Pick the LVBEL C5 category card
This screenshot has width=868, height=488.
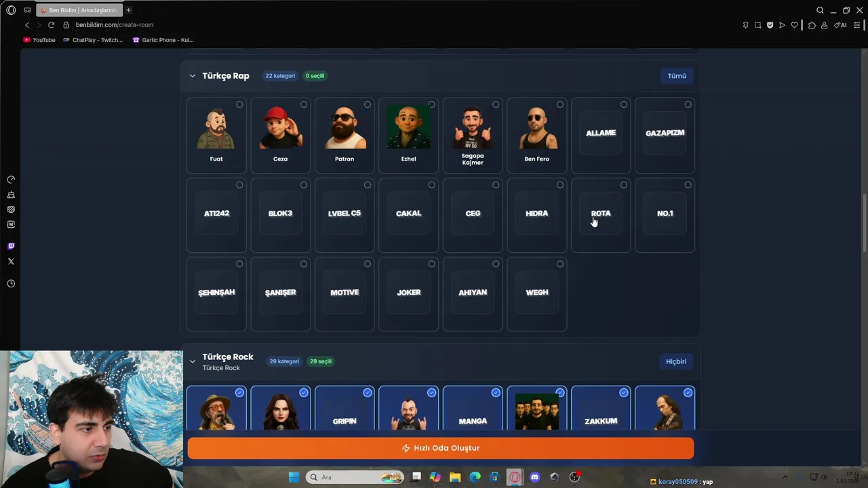click(344, 215)
